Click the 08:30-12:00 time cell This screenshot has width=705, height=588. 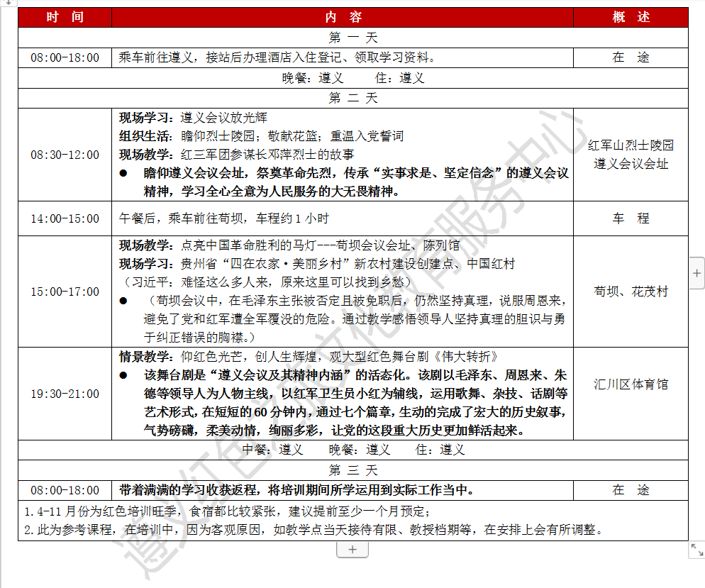pyautogui.click(x=65, y=155)
